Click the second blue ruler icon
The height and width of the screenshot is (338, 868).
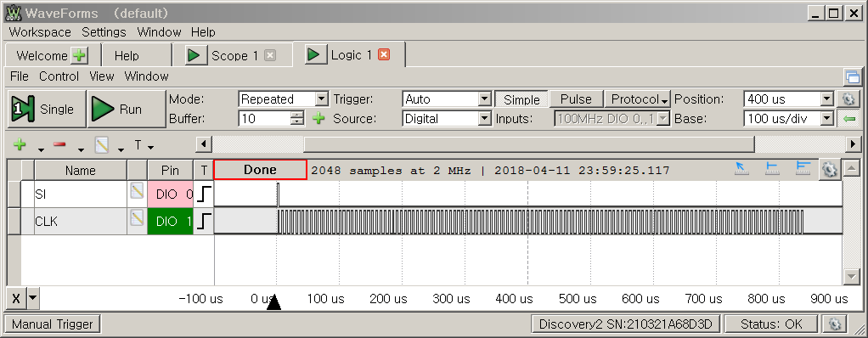coord(803,169)
